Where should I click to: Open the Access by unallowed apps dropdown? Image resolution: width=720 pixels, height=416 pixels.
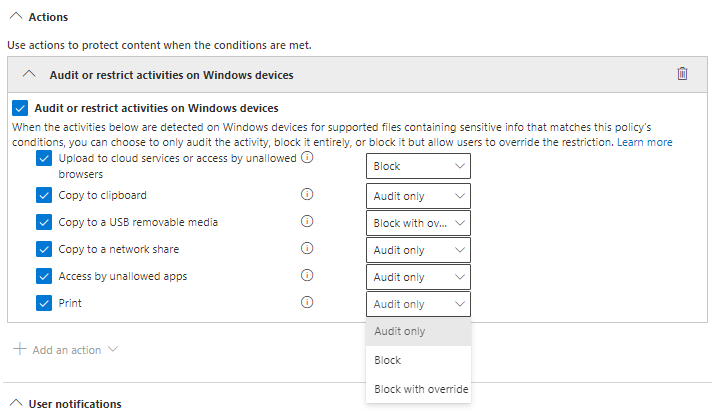pyautogui.click(x=418, y=277)
